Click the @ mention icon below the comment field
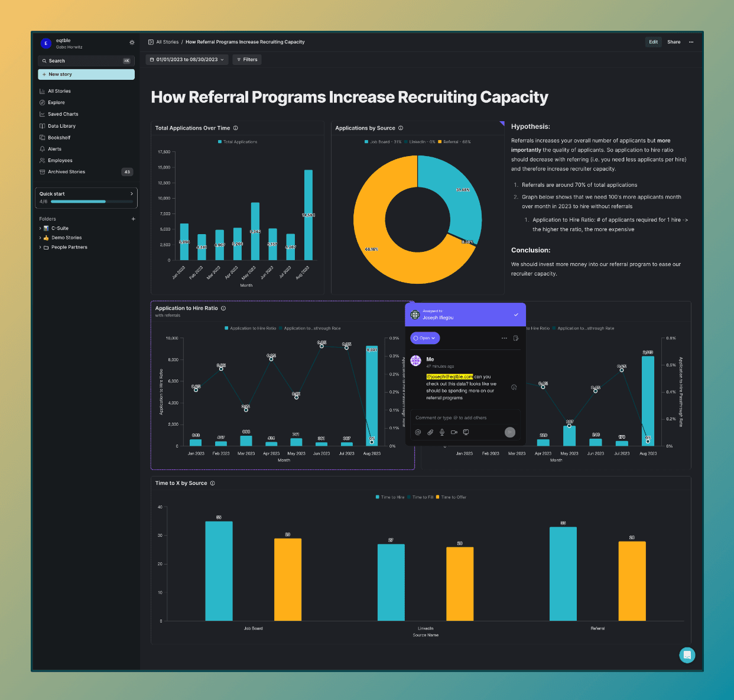Viewport: 734px width, 700px height. coord(418,432)
